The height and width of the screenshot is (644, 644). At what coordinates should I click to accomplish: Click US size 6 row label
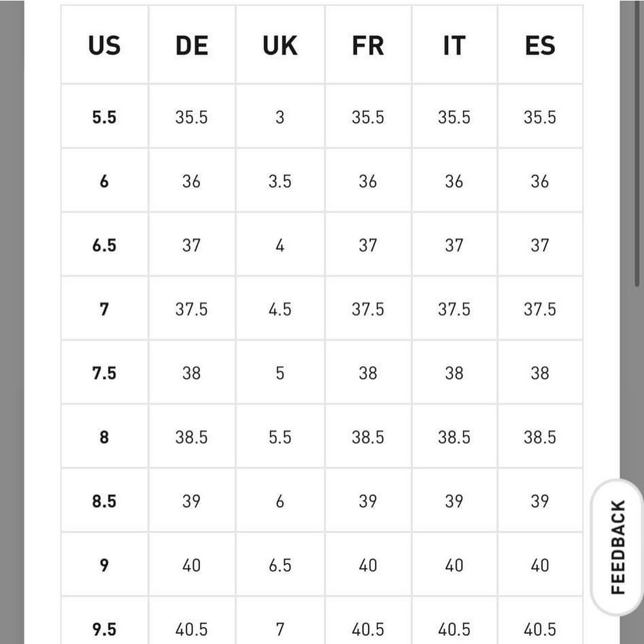[104, 182]
